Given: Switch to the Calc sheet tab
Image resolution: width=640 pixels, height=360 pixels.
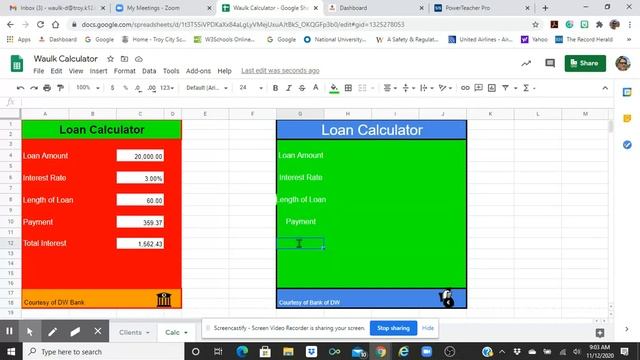Looking at the screenshot, I should [176, 332].
